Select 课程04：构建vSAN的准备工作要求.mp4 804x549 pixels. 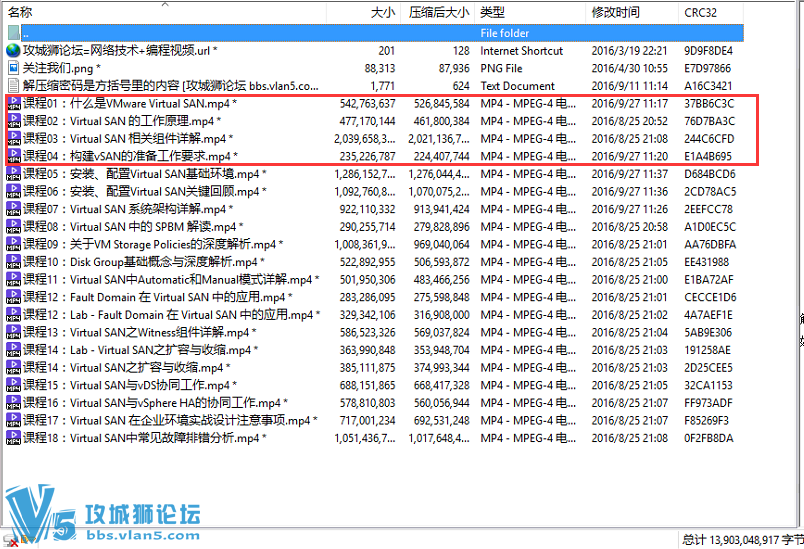(130, 156)
